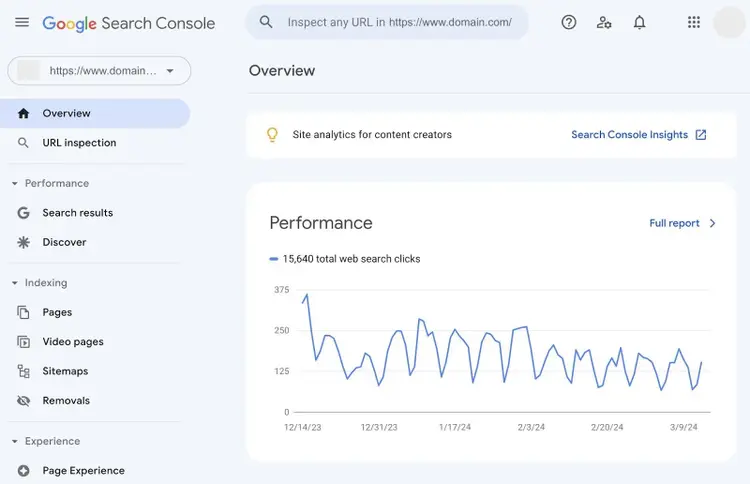Click 'Site analytics for content creators' text
Image resolution: width=750 pixels, height=484 pixels.
click(x=372, y=135)
